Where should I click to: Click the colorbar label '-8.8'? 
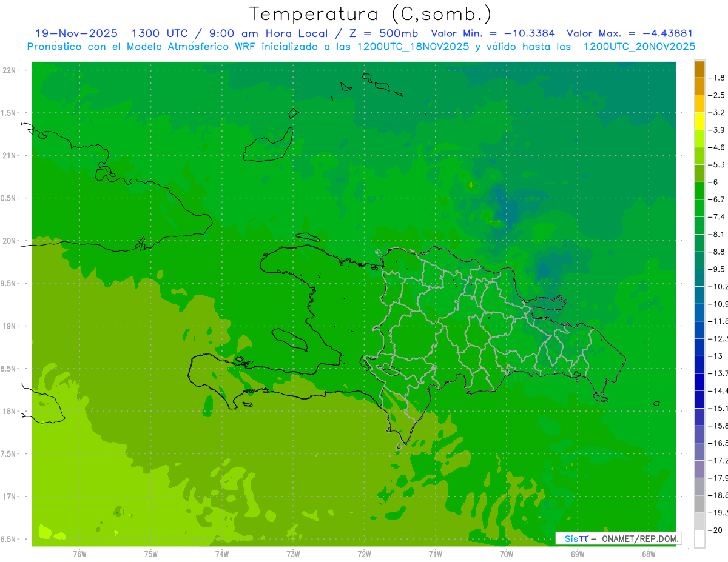[x=716, y=252]
